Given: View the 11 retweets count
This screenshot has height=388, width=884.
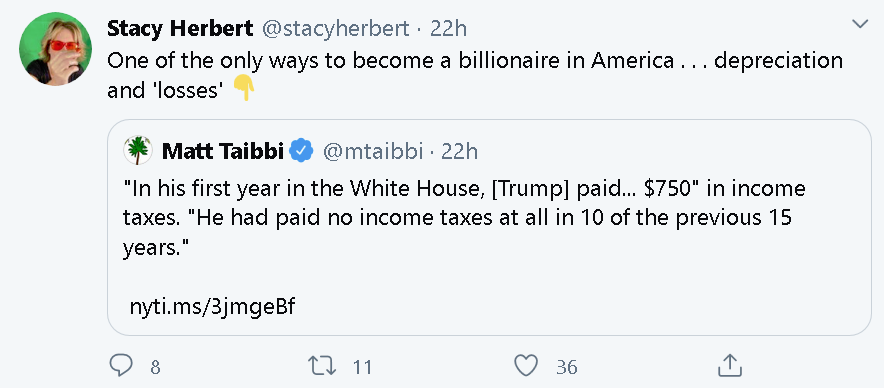Looking at the screenshot, I should point(363,367).
